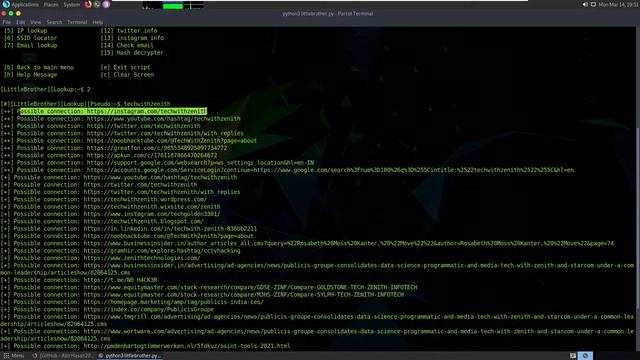The height and width of the screenshot is (360, 640).
Task: Click techwithzenith.wixsite.com/zenith link
Action: tap(152, 207)
